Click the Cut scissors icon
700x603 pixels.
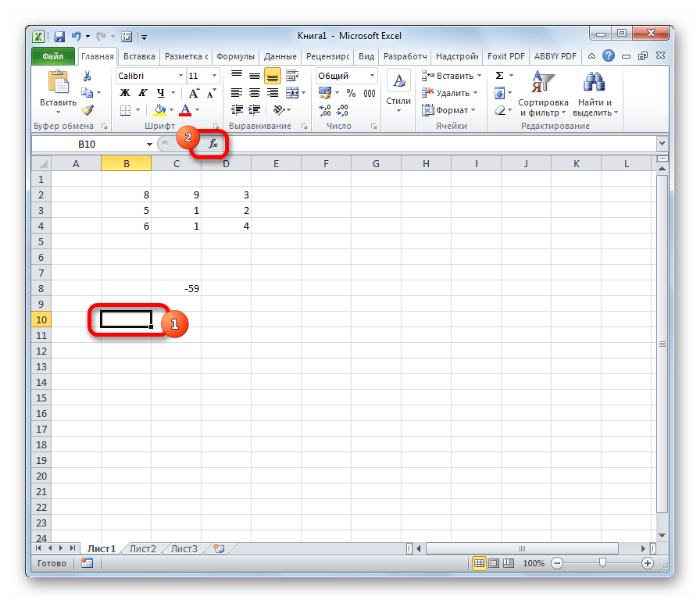pyautogui.click(x=87, y=76)
